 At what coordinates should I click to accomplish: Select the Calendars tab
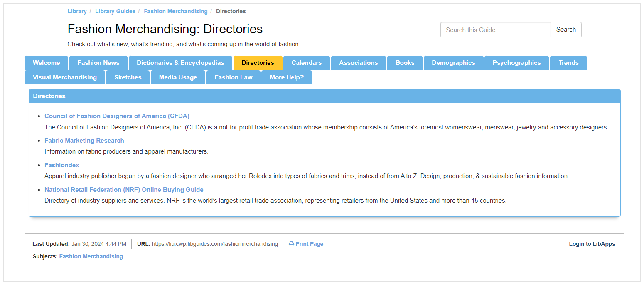pos(306,63)
